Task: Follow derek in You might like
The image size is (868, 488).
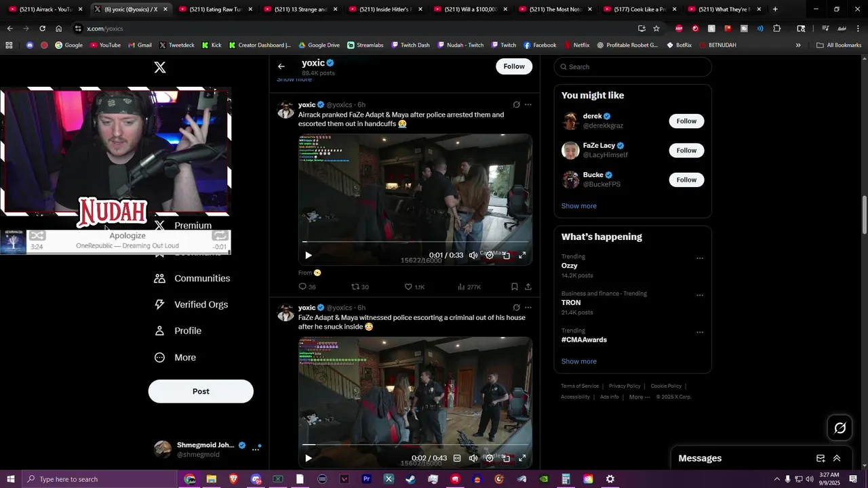Action: [x=686, y=121]
